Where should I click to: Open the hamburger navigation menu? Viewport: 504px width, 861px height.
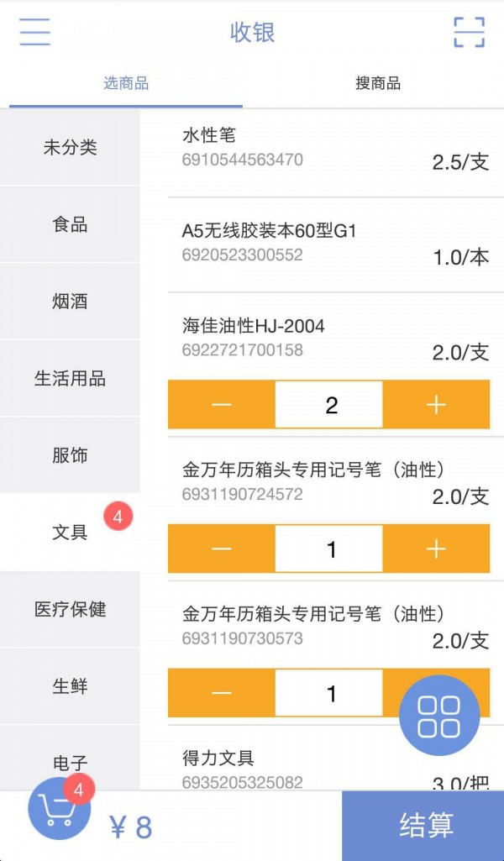tap(34, 32)
